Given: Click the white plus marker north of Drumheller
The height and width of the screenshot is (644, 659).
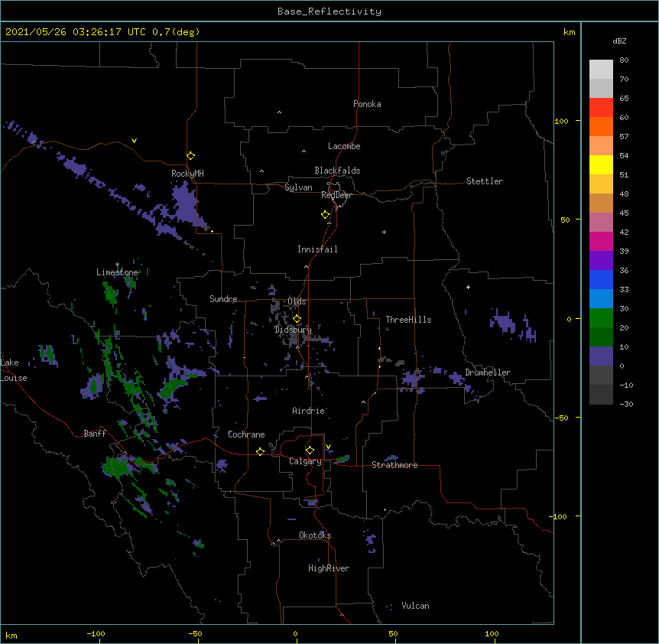Looking at the screenshot, I should click(x=468, y=287).
